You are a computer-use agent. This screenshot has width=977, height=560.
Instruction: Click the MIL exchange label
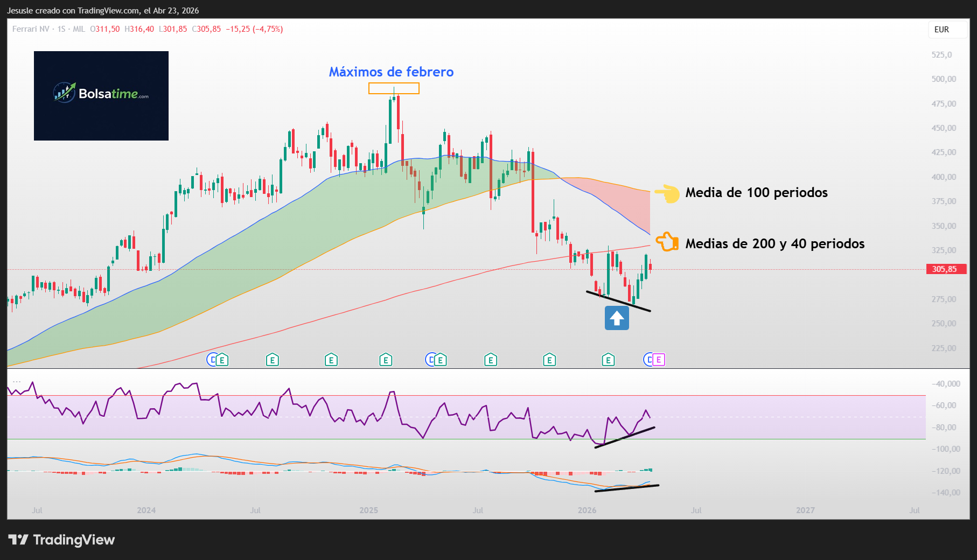[x=79, y=29]
